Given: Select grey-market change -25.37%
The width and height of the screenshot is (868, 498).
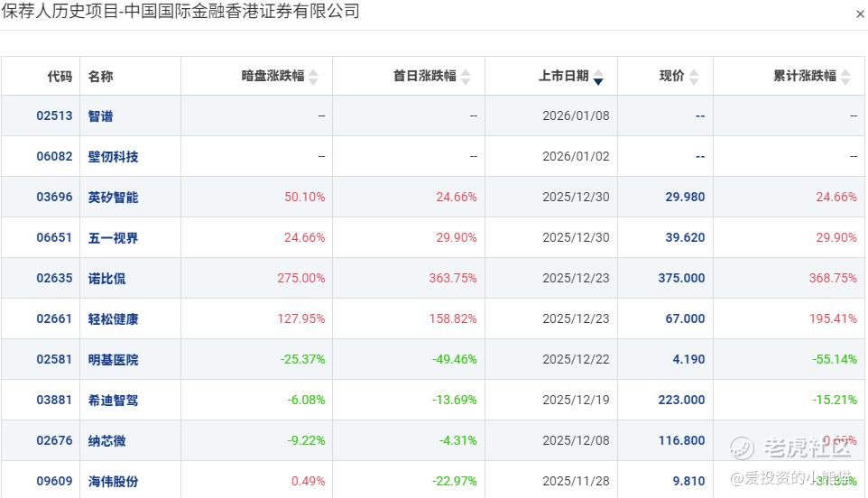Looking at the screenshot, I should coord(303,359).
